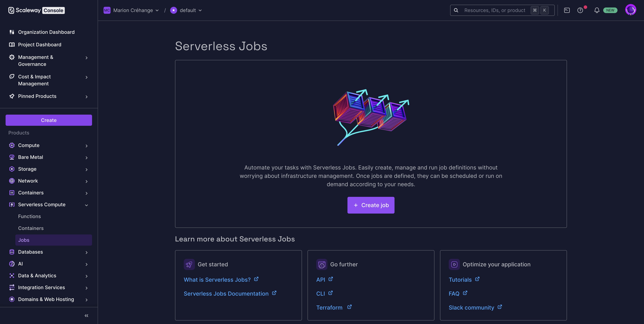Click the Project Dashboard book icon
644x324 pixels.
point(12,44)
